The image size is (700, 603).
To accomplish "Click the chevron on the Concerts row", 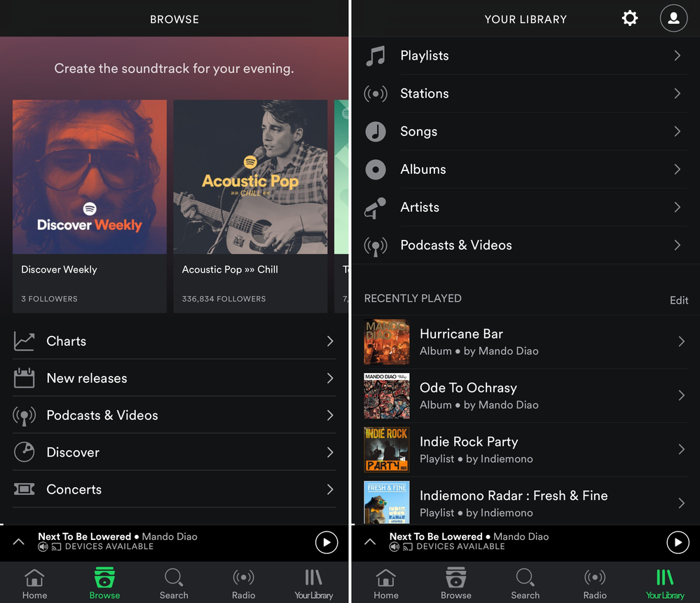I will click(330, 489).
